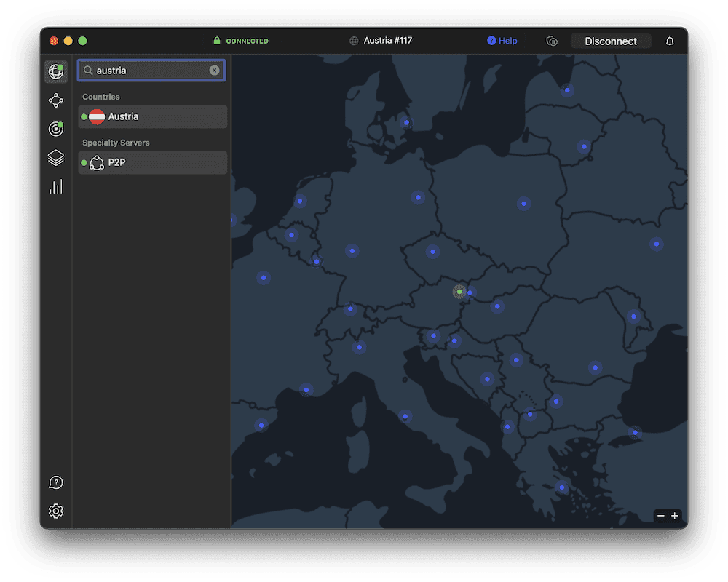Click the Austria #117 server name
Screen dimensions: 728x582
(388, 41)
